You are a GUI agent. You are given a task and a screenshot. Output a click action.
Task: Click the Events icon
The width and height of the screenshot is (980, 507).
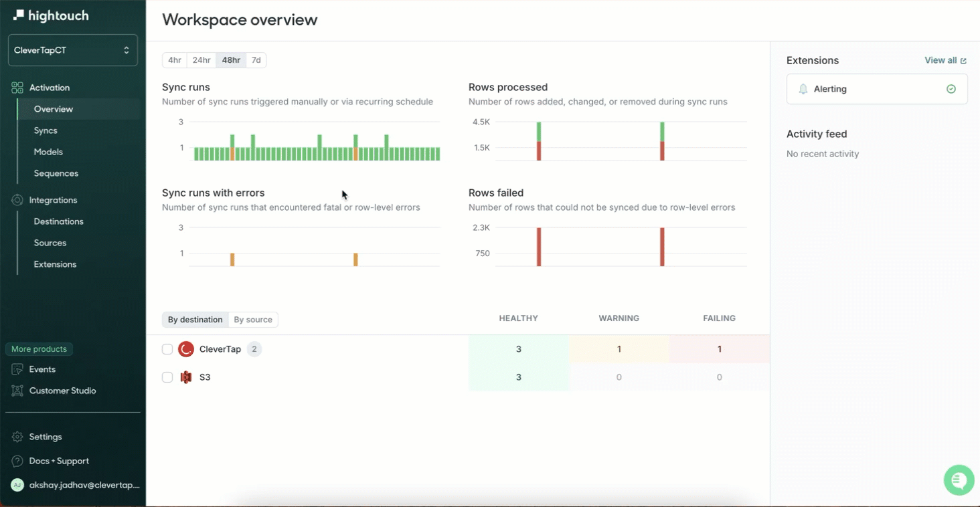[17, 369]
